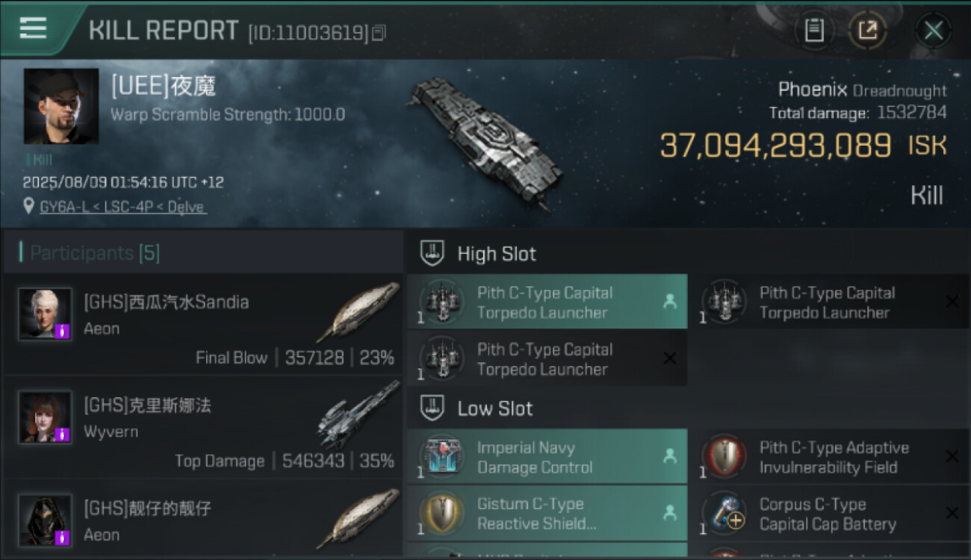This screenshot has height=560, width=971.
Task: Open the portrait of participant 靓仔的靓仔
Action: pyautogui.click(x=45, y=520)
